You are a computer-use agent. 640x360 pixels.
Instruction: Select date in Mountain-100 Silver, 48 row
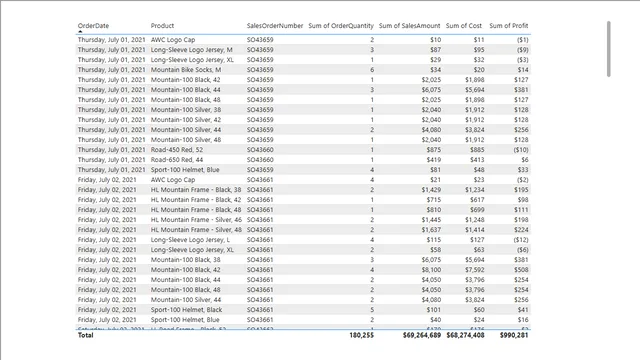[x=111, y=140]
